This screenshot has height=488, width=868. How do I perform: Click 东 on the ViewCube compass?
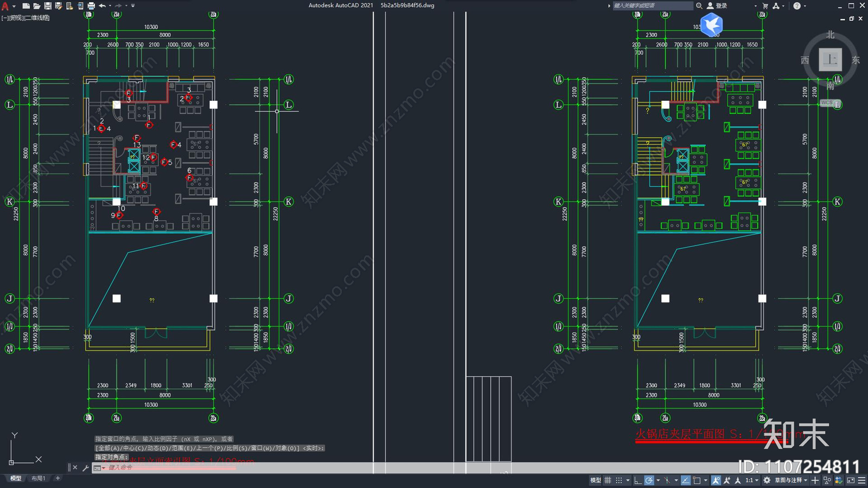(x=856, y=60)
